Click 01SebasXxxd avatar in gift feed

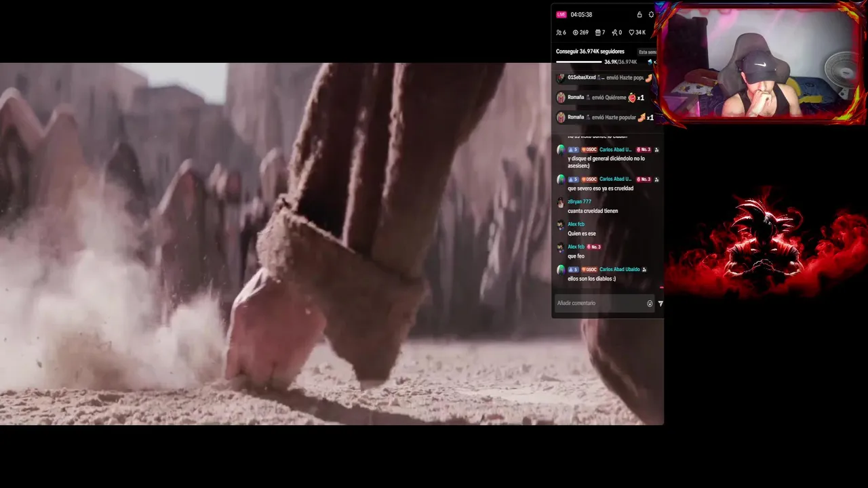(x=561, y=78)
